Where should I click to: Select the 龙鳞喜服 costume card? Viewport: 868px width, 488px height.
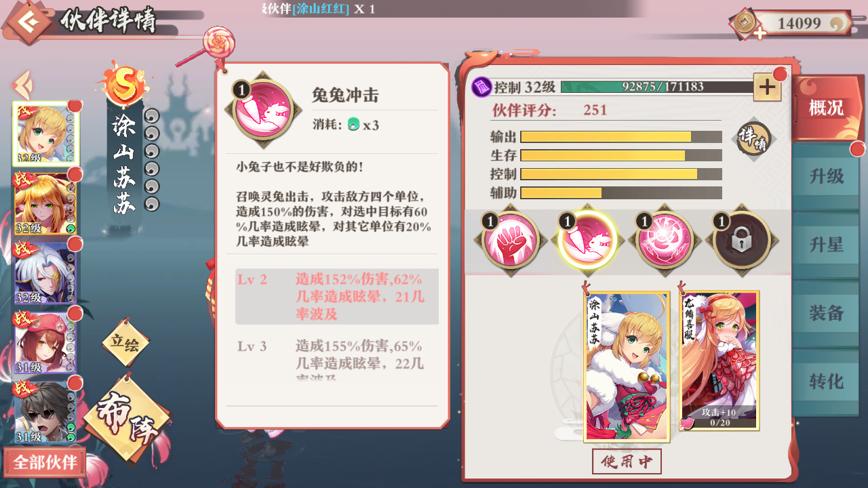click(719, 361)
